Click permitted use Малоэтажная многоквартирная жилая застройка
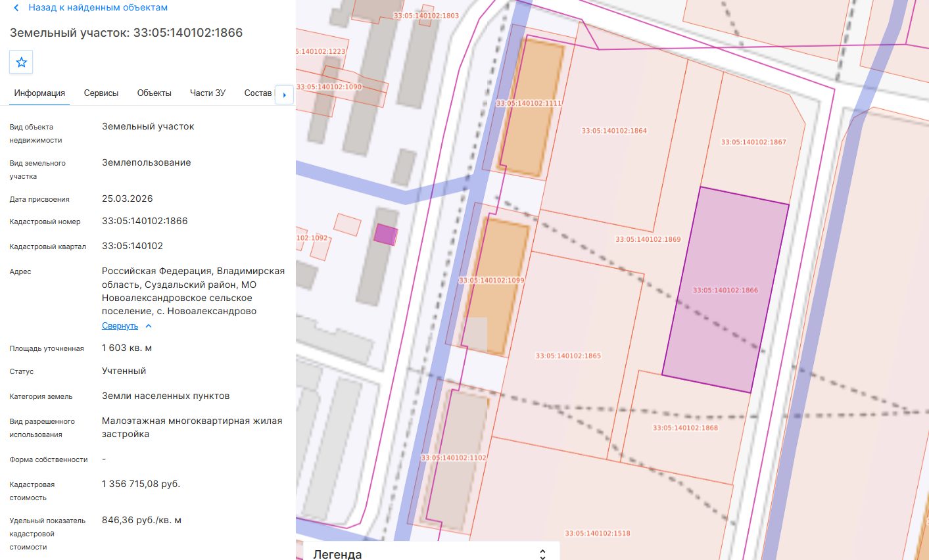The image size is (929, 560). 192,427
